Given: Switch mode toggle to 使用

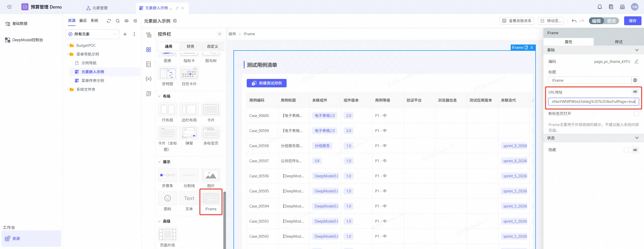Looking at the screenshot, I should click(611, 21).
